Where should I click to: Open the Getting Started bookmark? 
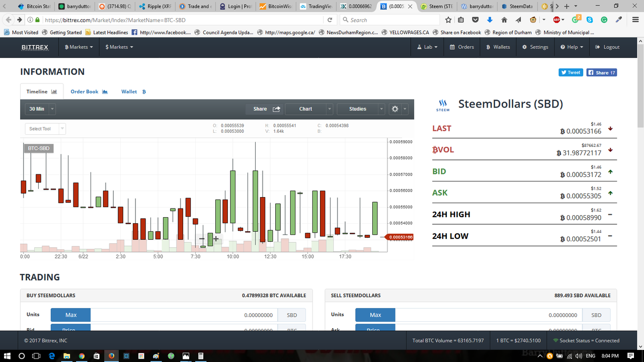tap(62, 32)
